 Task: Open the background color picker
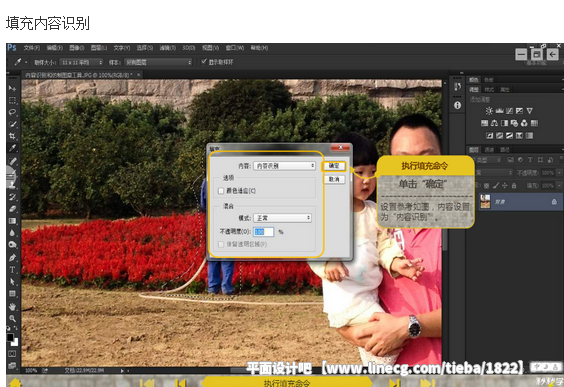[15, 342]
